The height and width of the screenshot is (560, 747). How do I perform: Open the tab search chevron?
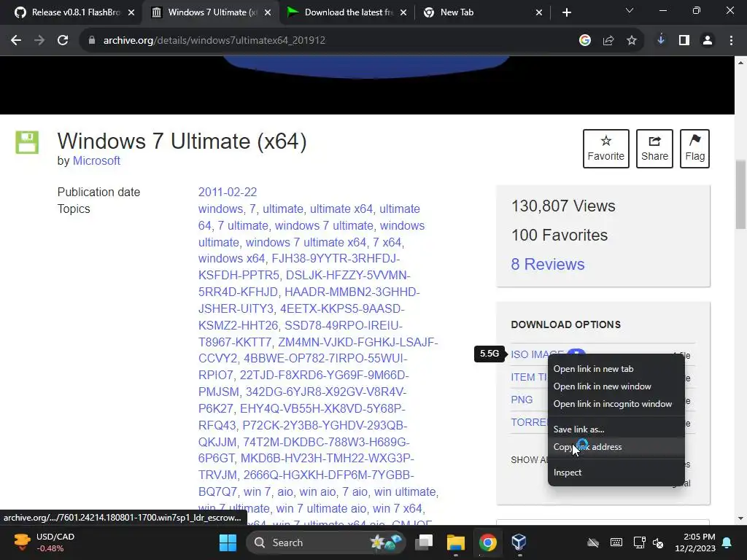pyautogui.click(x=630, y=10)
